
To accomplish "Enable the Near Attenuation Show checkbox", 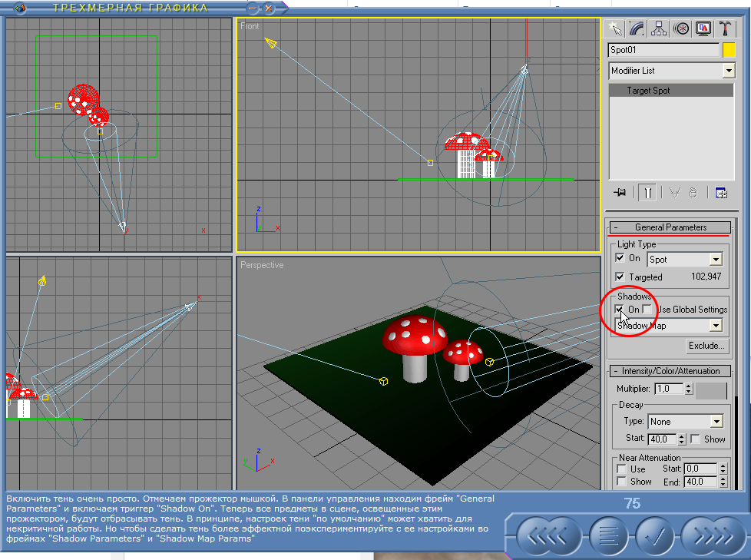I will tap(622, 482).
